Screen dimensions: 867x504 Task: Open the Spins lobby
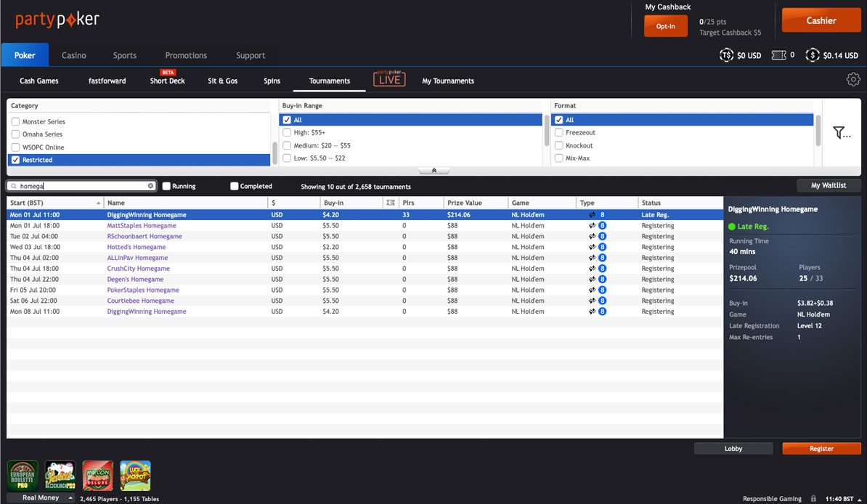tap(272, 81)
